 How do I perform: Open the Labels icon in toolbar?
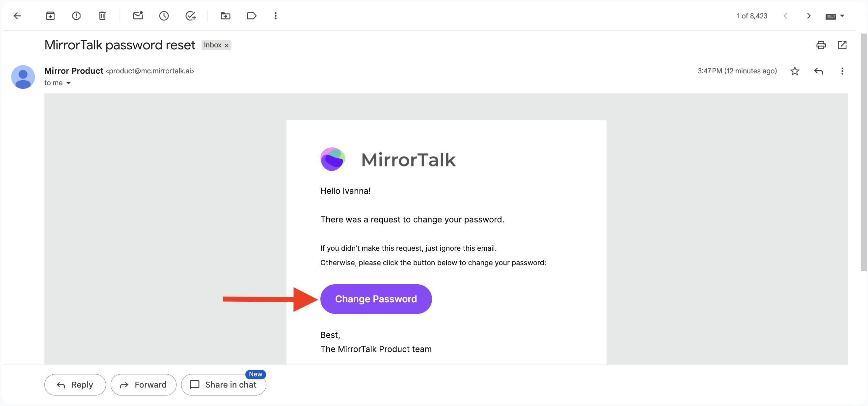coord(251,16)
